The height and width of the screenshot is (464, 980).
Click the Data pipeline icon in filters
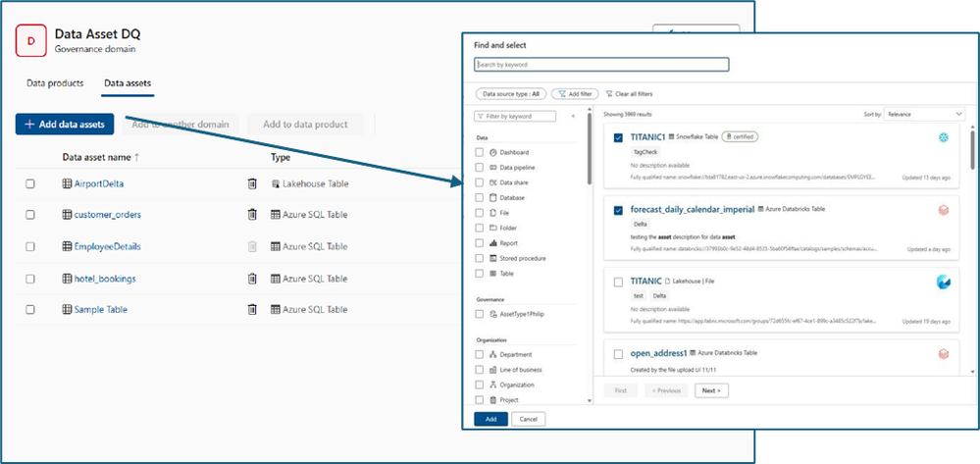point(493,168)
